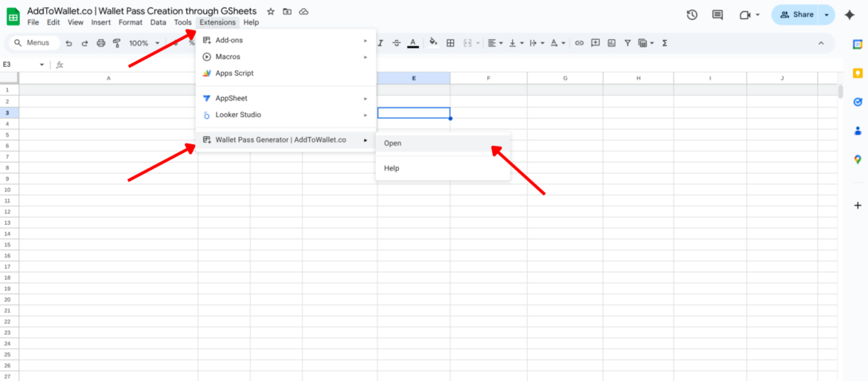Activate the paint format tool
This screenshot has width=868, height=381.
(x=116, y=42)
